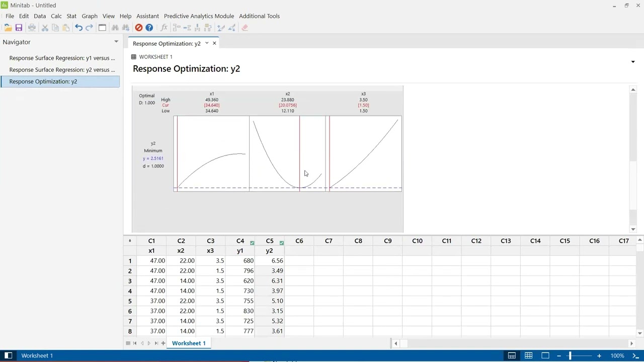This screenshot has width=644, height=362.
Task: Open help via the blue question mark icon
Action: (x=149, y=28)
